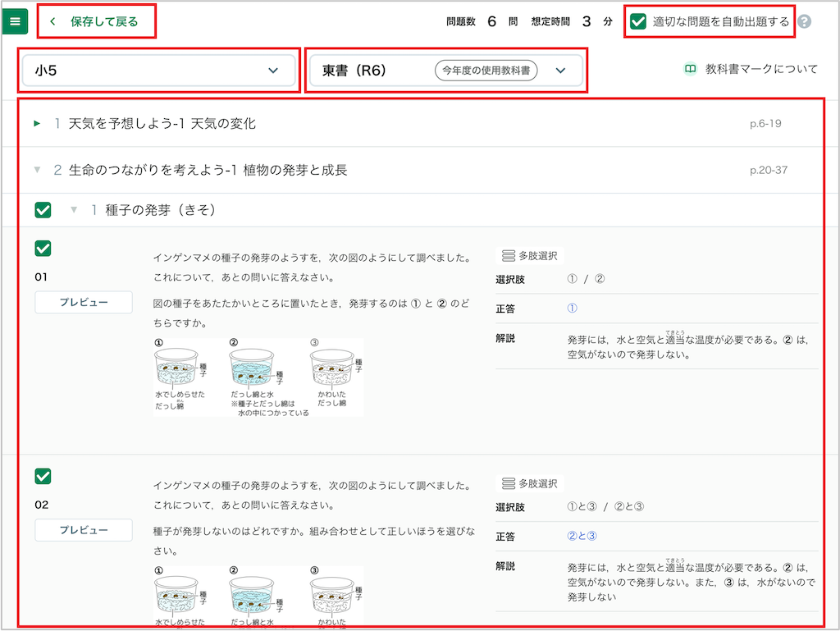Click question number 02 label
Image resolution: width=840 pixels, height=631 pixels.
point(42,505)
